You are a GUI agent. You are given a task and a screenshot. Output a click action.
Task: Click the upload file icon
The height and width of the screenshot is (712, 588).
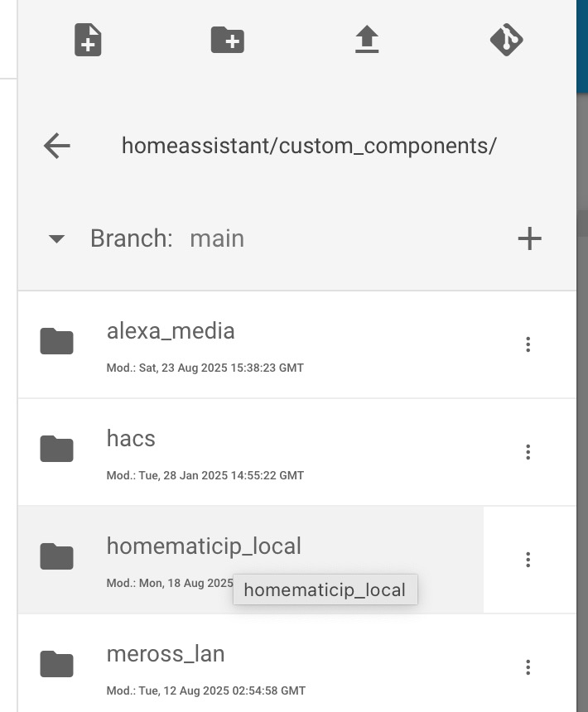pos(367,40)
